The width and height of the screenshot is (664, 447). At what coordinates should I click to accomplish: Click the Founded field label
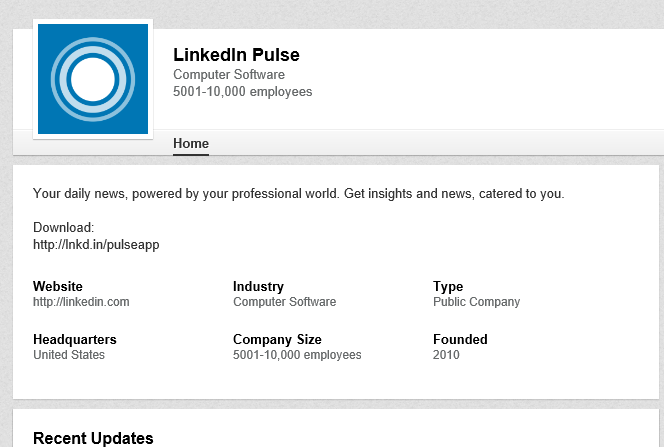click(460, 339)
